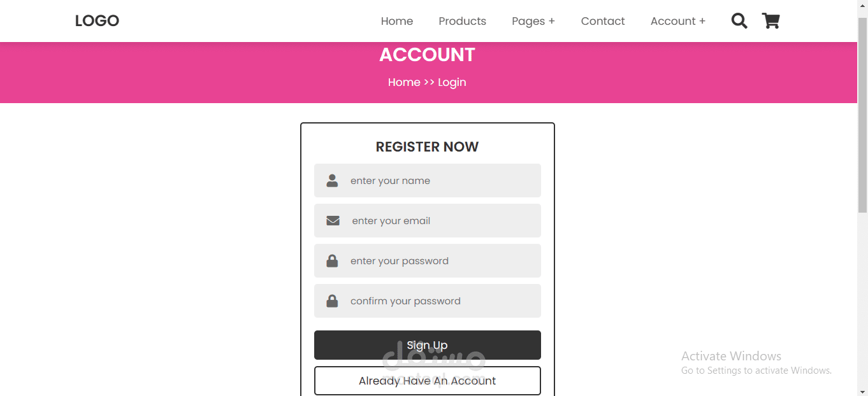This screenshot has height=396, width=868.
Task: Click the lock icon beside confirm password
Action: click(332, 301)
